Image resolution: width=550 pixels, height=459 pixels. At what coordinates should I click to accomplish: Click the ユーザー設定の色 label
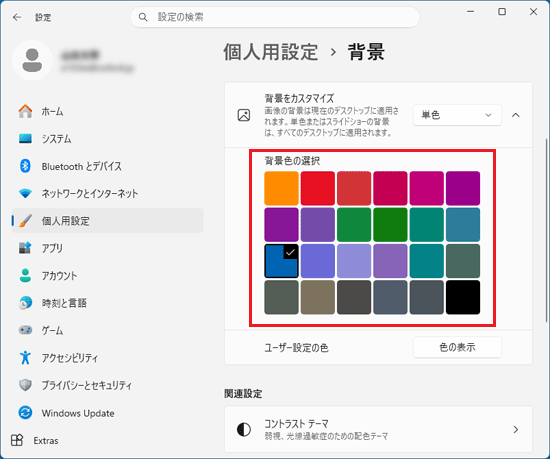point(296,347)
